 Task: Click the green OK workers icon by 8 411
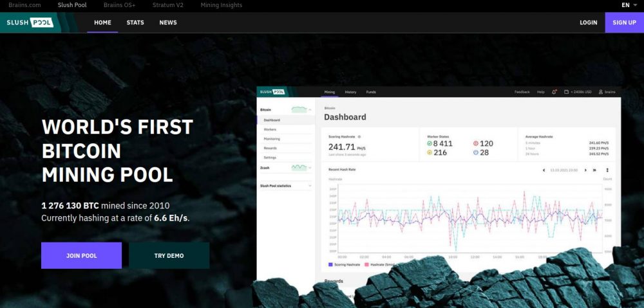pos(430,143)
